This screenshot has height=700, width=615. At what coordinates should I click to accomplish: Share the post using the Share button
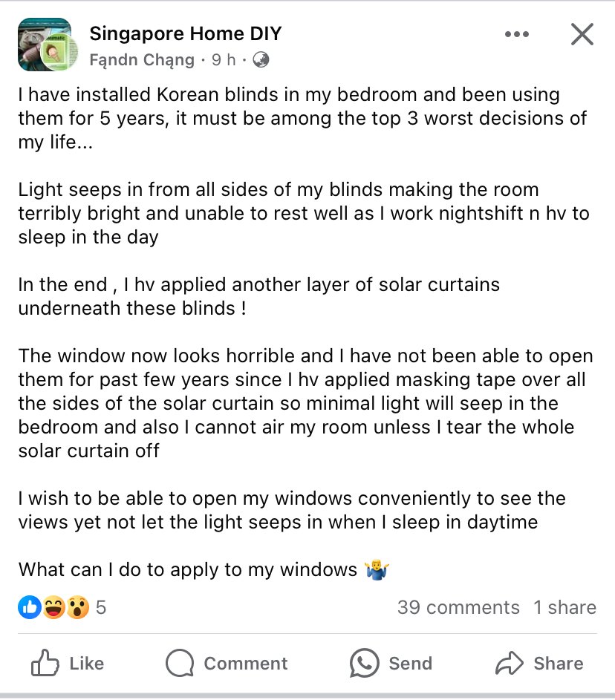pyautogui.click(x=538, y=663)
